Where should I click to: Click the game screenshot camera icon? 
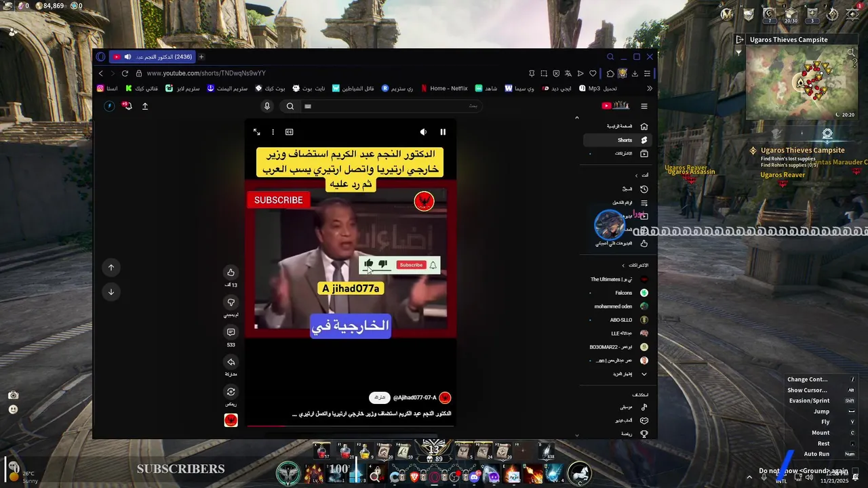[13, 395]
